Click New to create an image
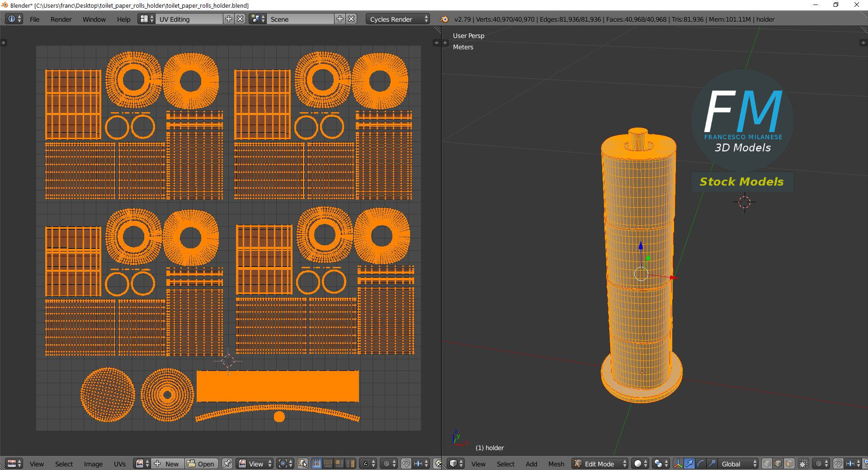Viewport: 868px width, 470px height. pyautogui.click(x=167, y=464)
